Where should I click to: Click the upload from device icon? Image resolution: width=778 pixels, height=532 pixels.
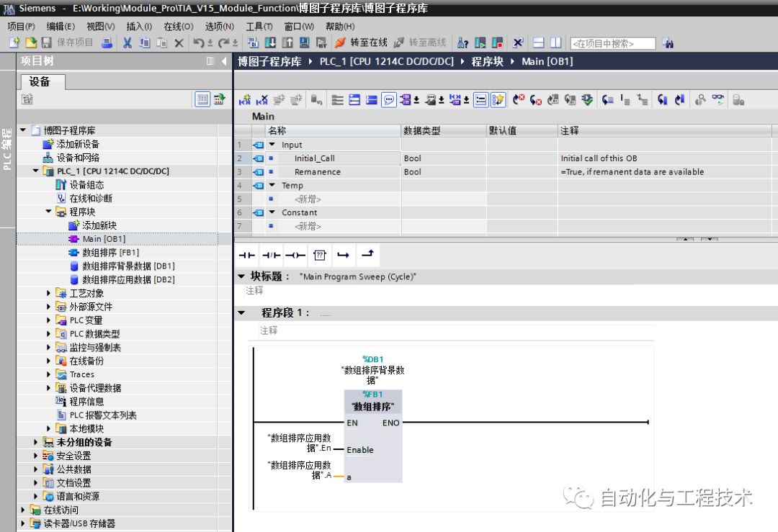point(287,42)
